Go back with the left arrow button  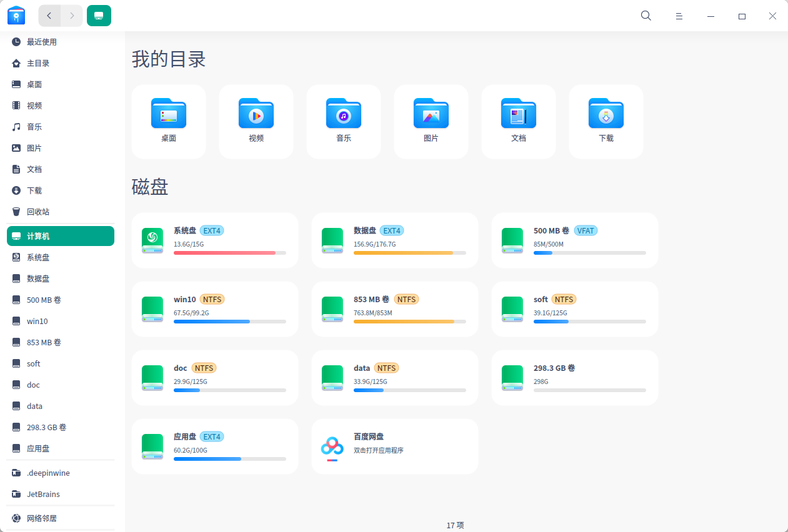49,16
